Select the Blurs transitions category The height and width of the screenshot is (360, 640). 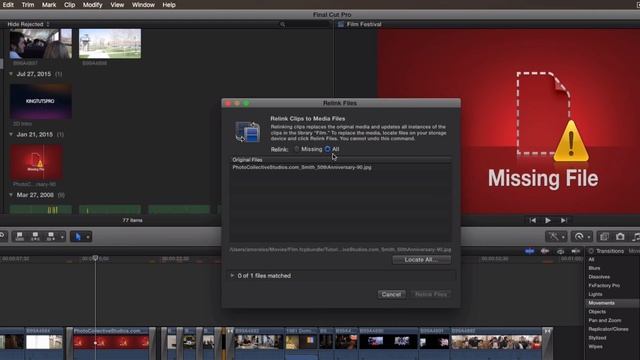(594, 268)
